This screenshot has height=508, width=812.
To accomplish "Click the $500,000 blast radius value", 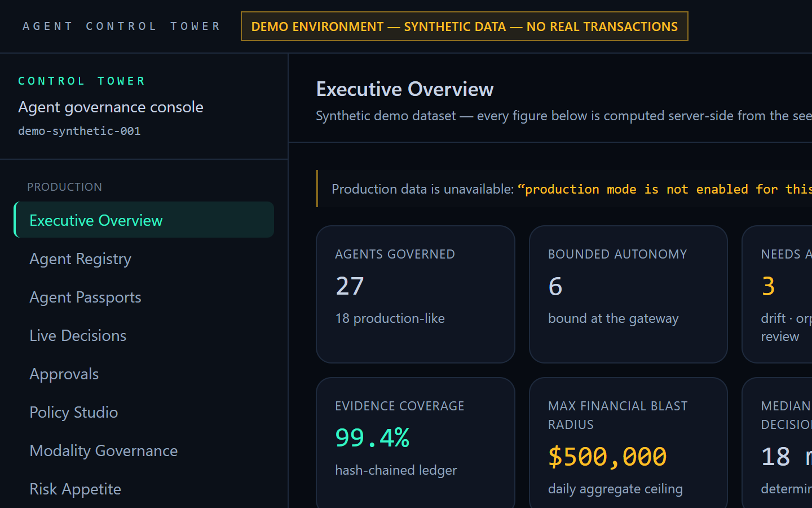I will tap(607, 457).
